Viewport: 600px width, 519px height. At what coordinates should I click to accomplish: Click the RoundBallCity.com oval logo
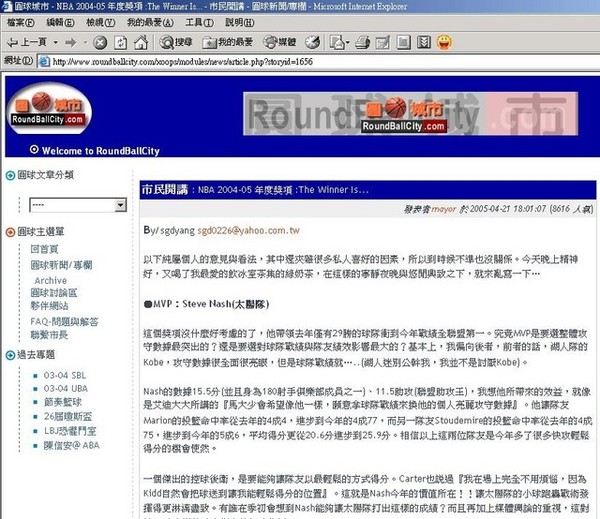(49, 108)
